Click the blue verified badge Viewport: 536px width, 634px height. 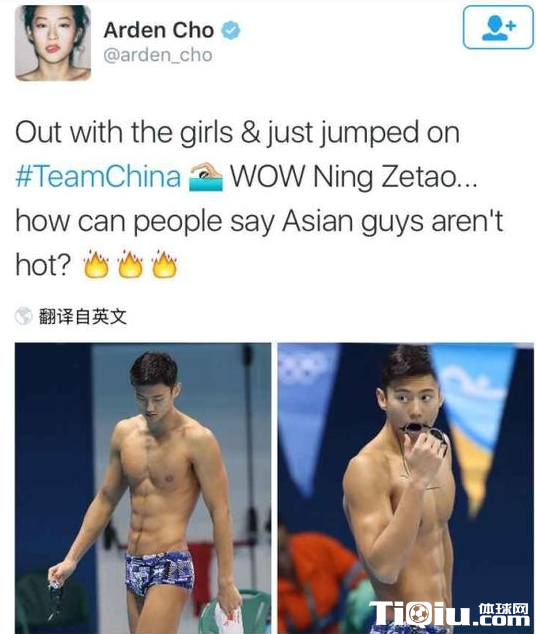click(231, 30)
